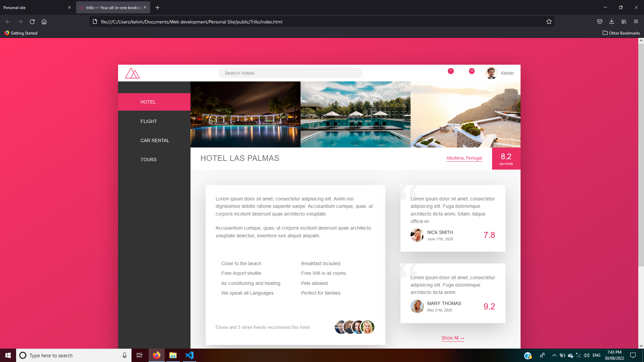Reload the current page
The height and width of the screenshot is (362, 644).
(x=32, y=22)
